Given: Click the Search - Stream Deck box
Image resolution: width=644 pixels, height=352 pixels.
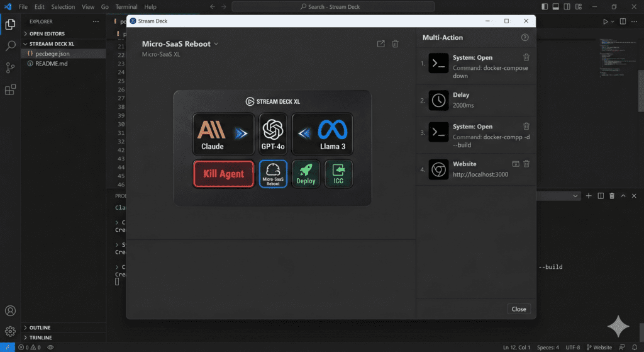Looking at the screenshot, I should coord(333,7).
